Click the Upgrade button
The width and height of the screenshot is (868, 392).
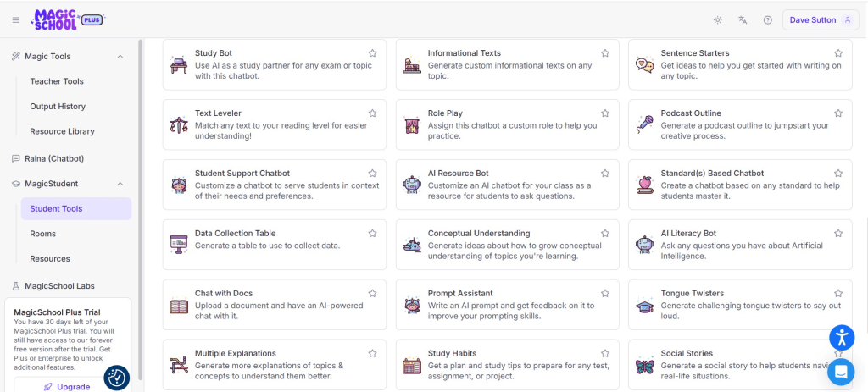pos(66,386)
